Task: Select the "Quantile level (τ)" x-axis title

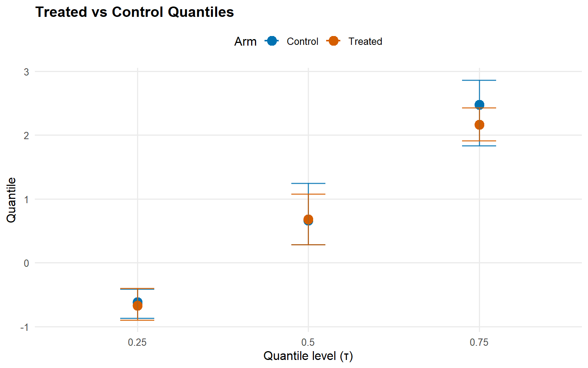Action: click(308, 356)
